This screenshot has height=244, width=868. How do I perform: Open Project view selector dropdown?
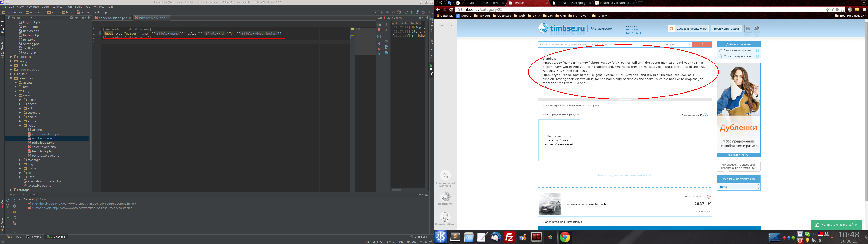[x=20, y=18]
